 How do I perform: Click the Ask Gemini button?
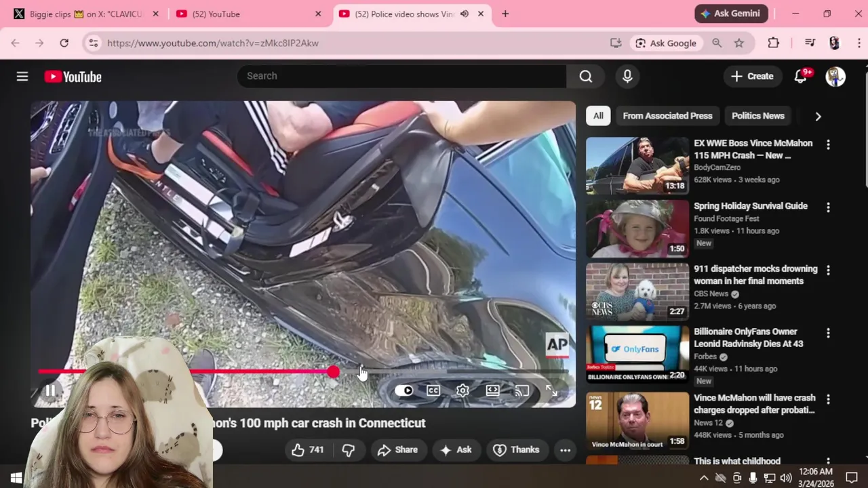click(x=731, y=14)
